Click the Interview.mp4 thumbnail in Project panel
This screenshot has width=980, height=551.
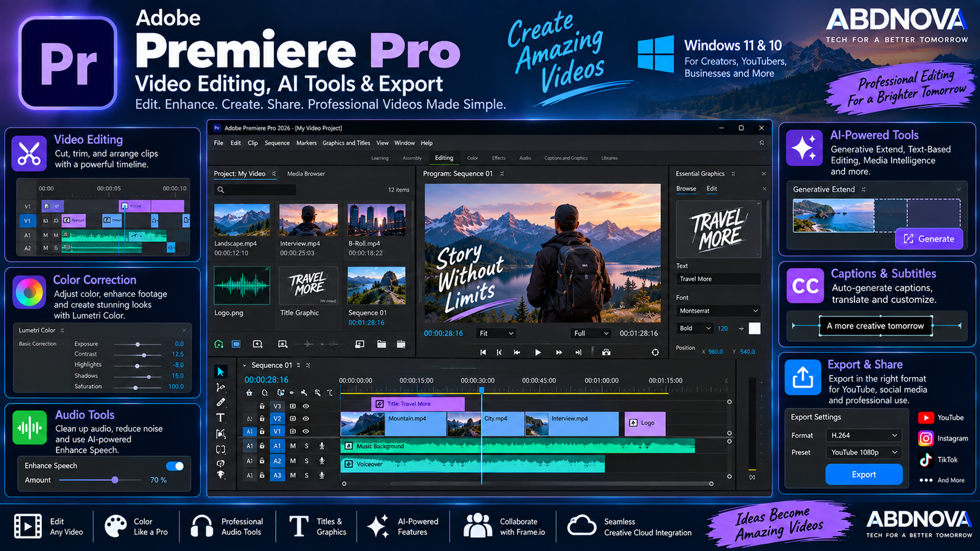(309, 220)
